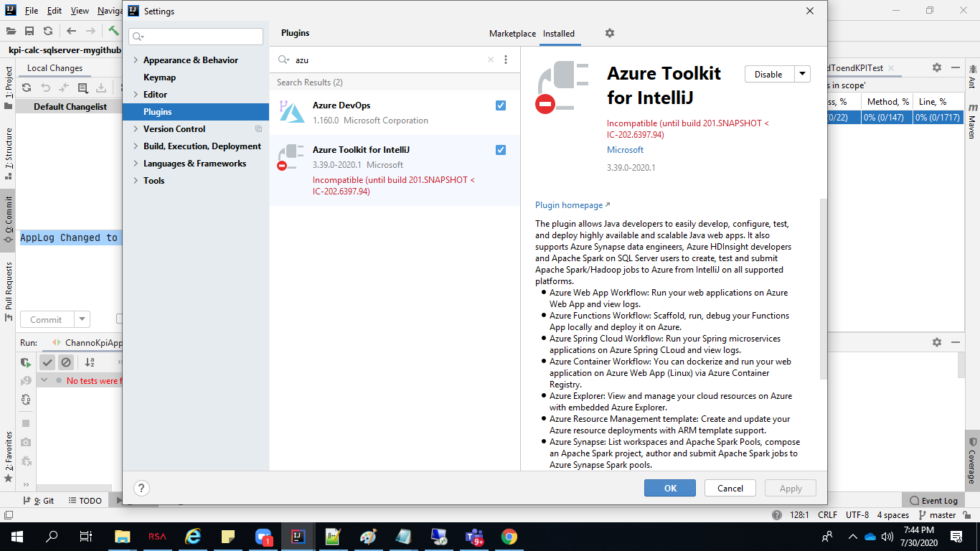This screenshot has height=551, width=980.
Task: Rerun the ChannoKpiApp tests
Action: 26,362
